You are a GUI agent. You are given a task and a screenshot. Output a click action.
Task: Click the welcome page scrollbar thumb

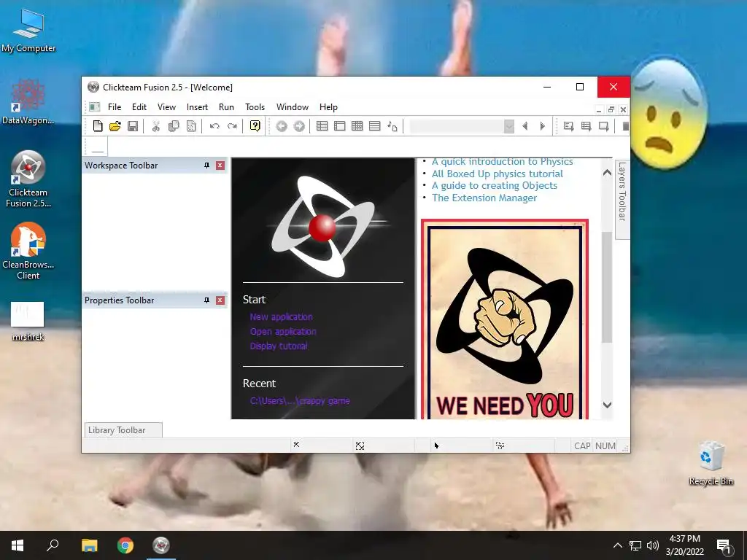[607, 287]
